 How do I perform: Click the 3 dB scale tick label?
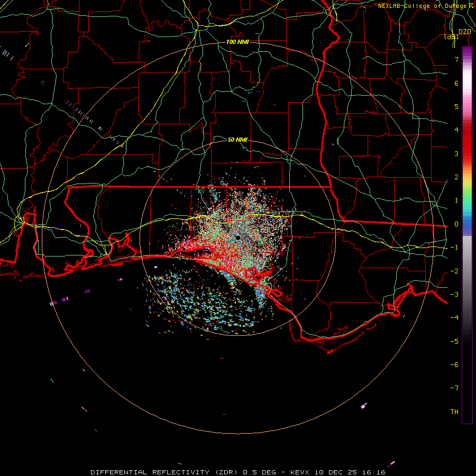(456, 153)
